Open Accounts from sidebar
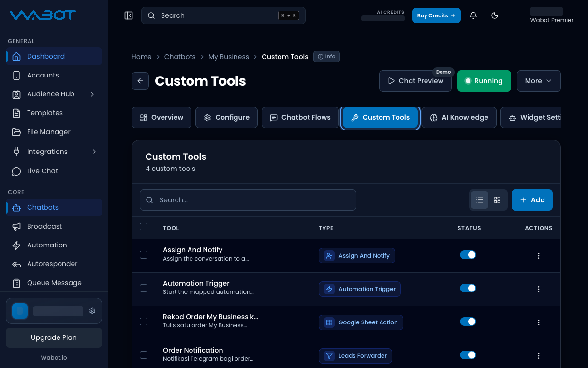Screen dimensions: 588x368 coord(54,75)
